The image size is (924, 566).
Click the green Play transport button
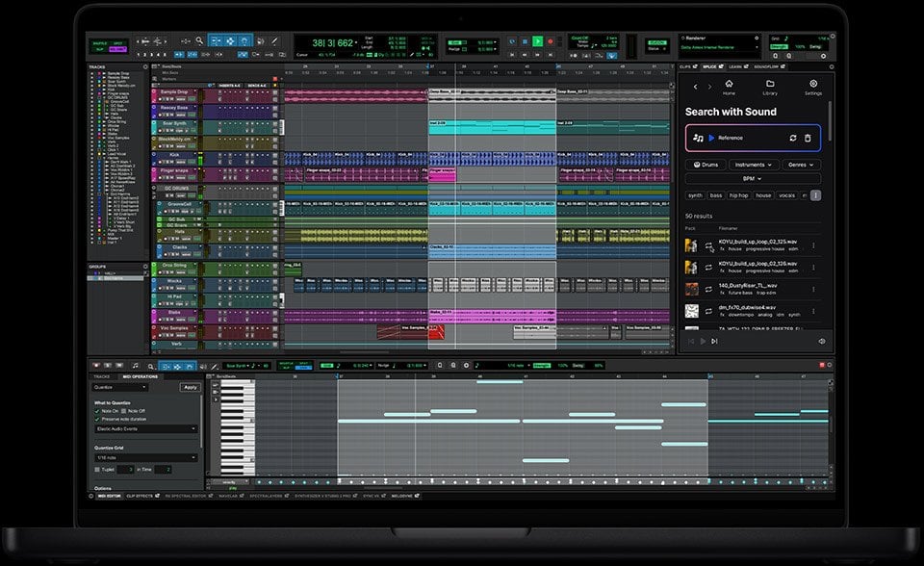tap(537, 41)
